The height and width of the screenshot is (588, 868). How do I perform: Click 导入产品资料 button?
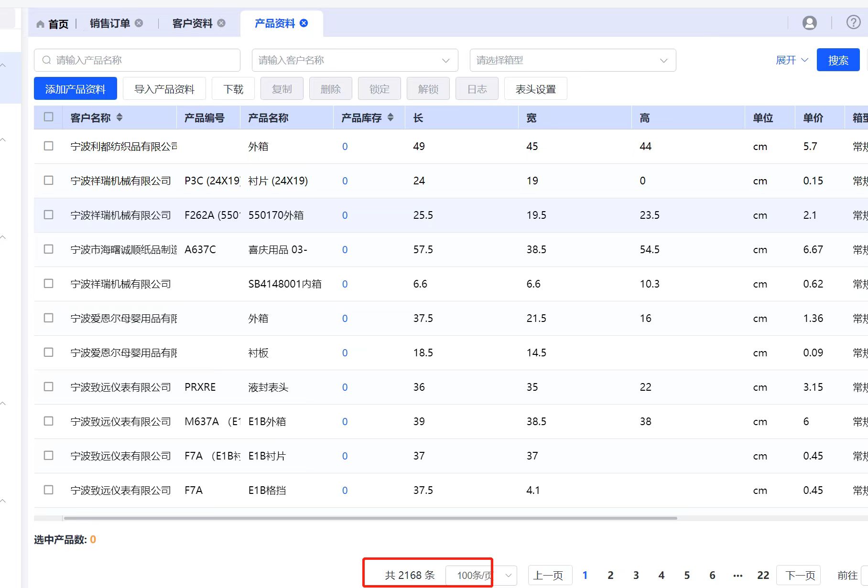pyautogui.click(x=164, y=89)
